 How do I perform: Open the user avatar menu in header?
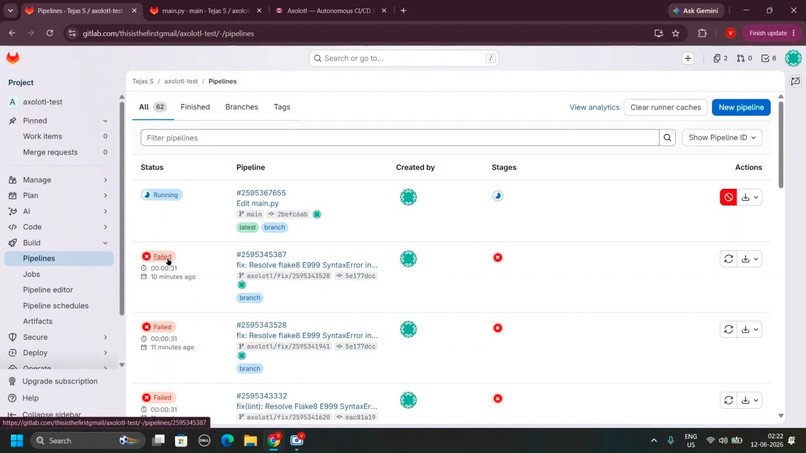click(x=793, y=58)
